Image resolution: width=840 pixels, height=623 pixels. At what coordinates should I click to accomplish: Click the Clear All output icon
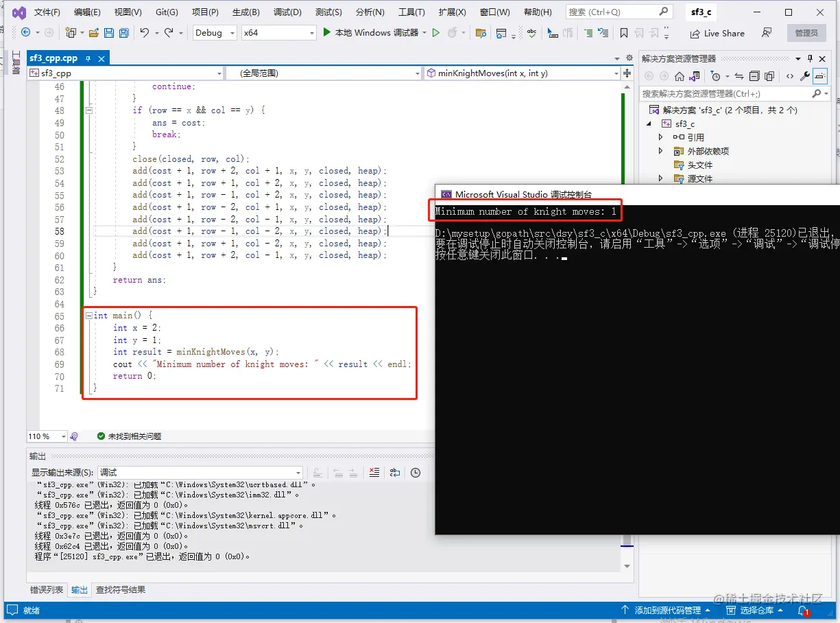pyautogui.click(x=374, y=472)
